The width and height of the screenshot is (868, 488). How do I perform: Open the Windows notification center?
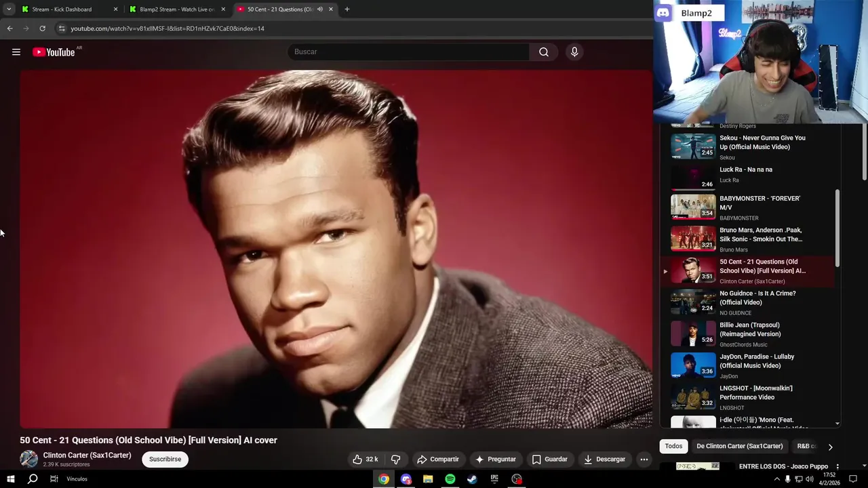coord(853,479)
